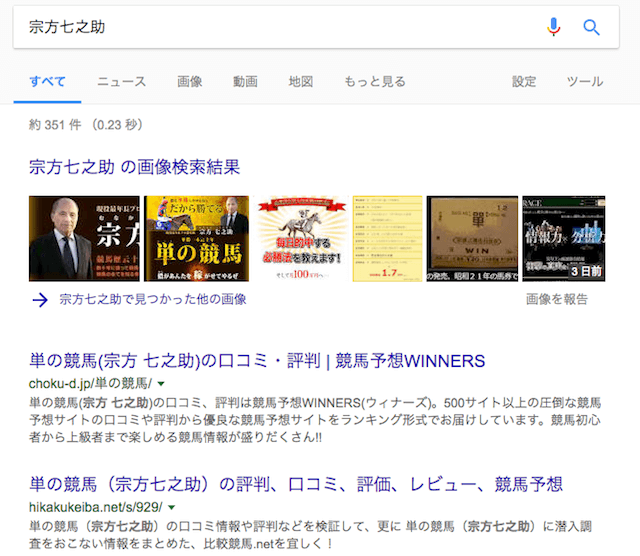Open the WIN betting ticket thumbnail

[x=472, y=238]
